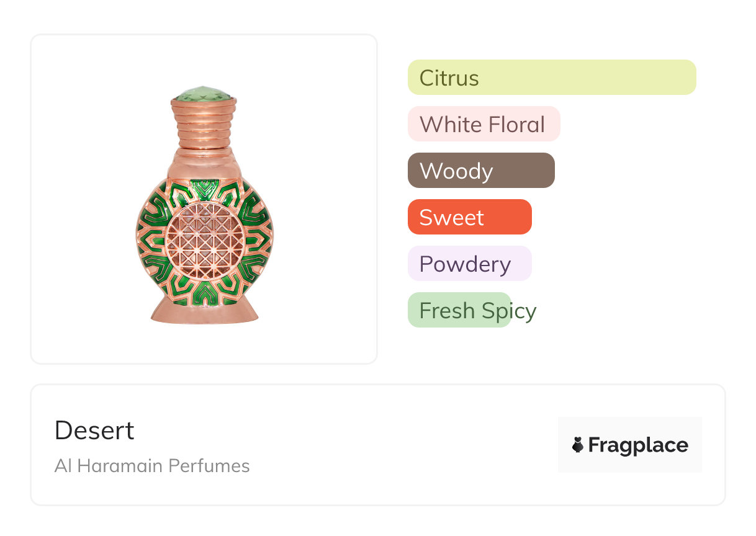Click the Fragplace perfume bottle logo icon
Image resolution: width=756 pixels, height=536 pixels.
(x=578, y=445)
